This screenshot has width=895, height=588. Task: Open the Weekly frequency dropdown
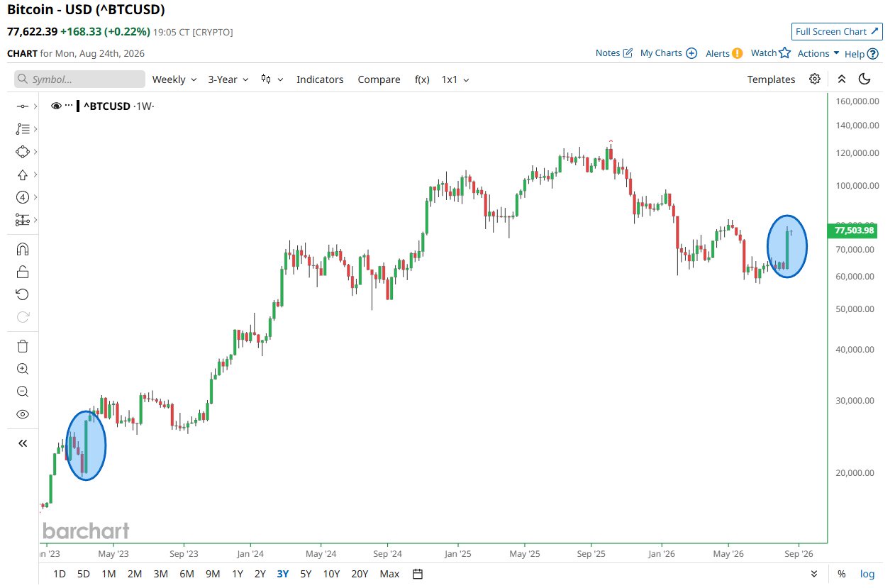[x=174, y=79]
